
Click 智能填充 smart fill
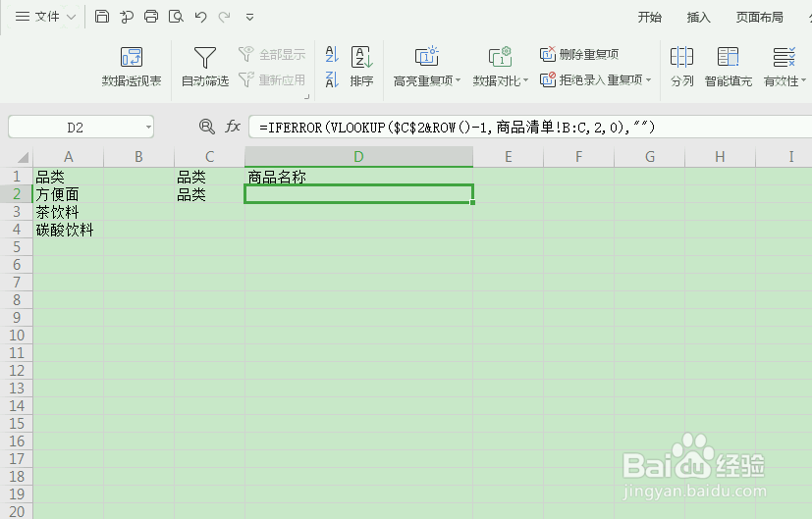pos(729,67)
